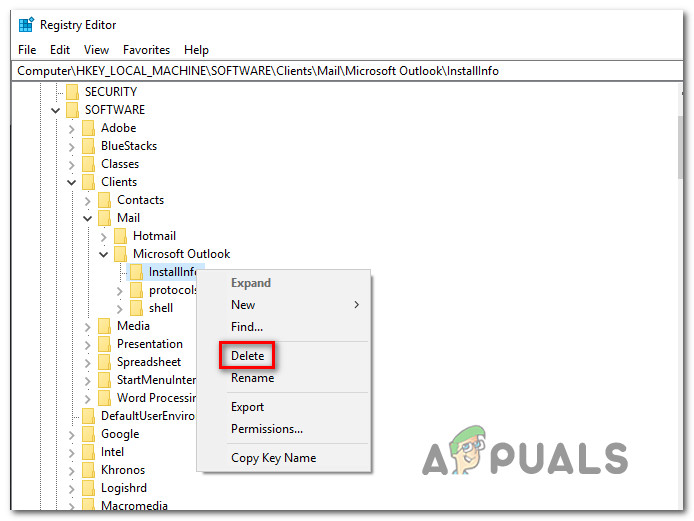Expand the Hotmail key
694x521 pixels.
[x=104, y=237]
